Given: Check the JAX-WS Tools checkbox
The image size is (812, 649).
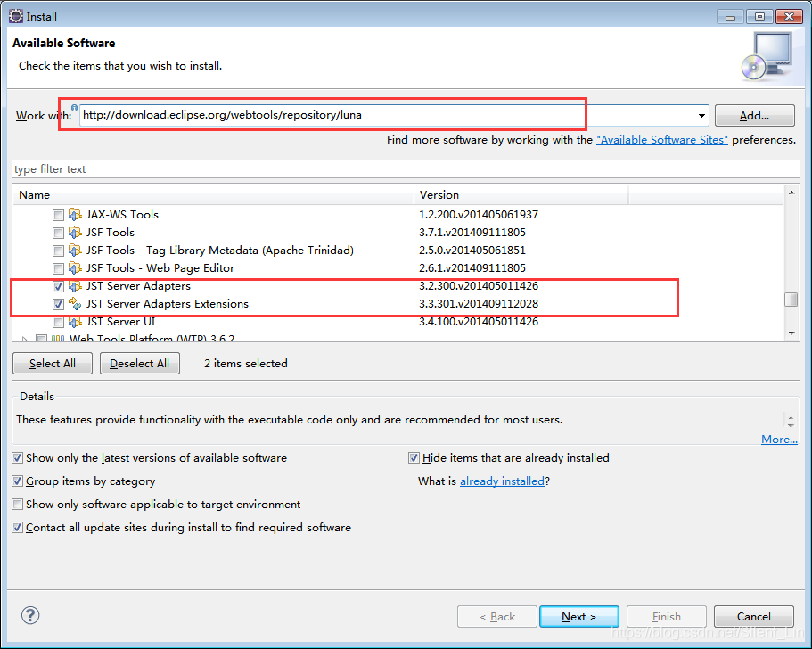Looking at the screenshot, I should pos(58,215).
